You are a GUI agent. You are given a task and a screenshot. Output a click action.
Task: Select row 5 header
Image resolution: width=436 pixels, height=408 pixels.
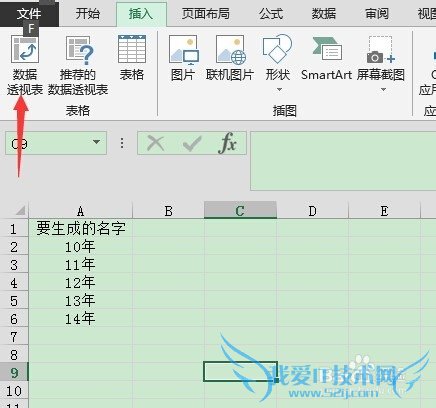pos(14,301)
